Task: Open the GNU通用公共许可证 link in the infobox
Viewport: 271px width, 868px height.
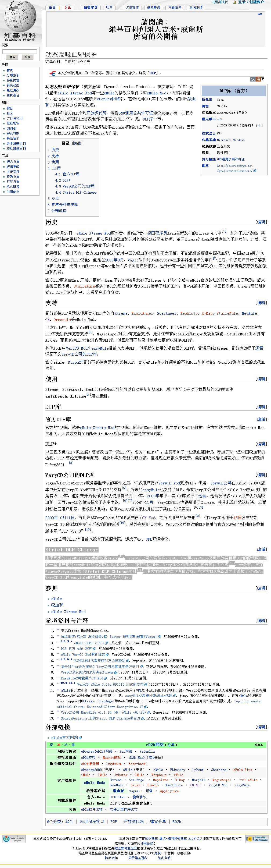Action: 231,159
